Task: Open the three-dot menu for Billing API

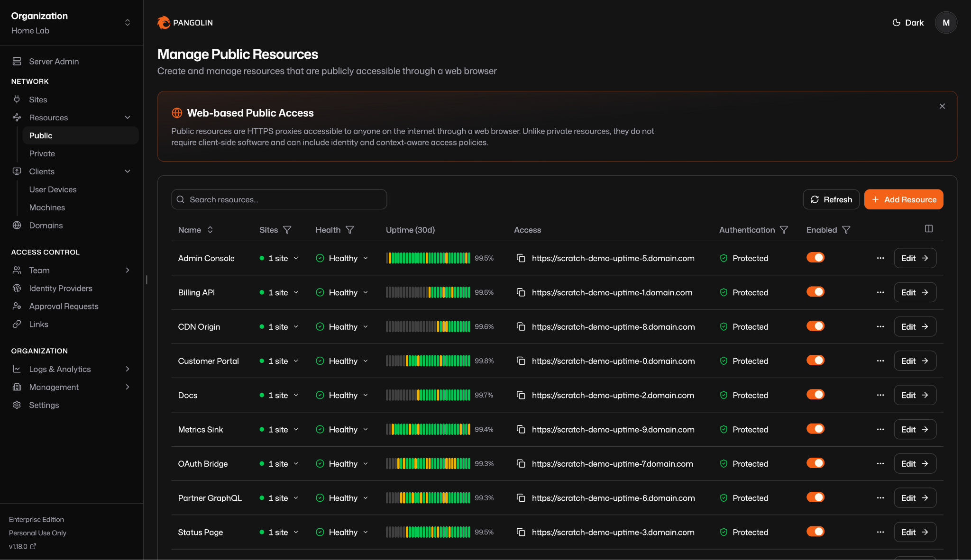Action: click(880, 292)
